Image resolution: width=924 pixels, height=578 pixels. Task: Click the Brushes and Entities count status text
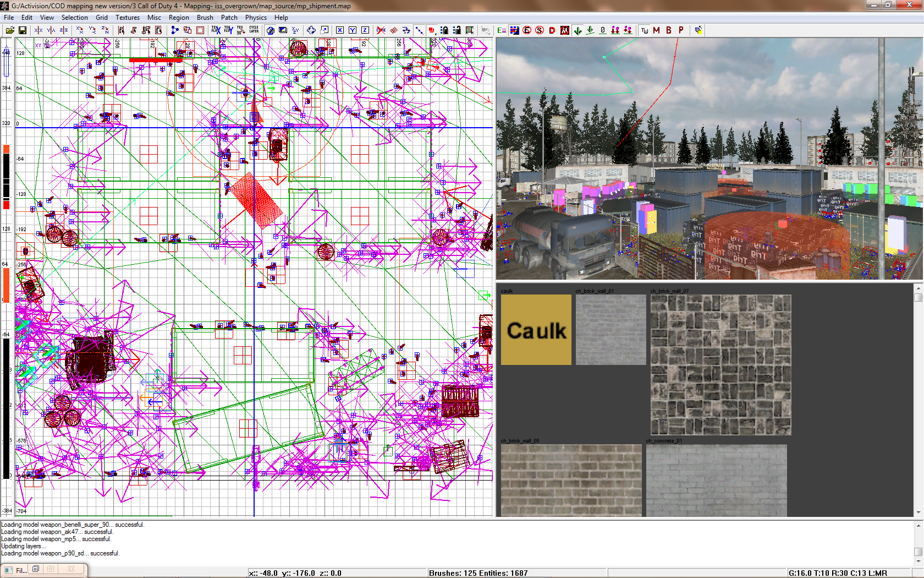click(478, 573)
